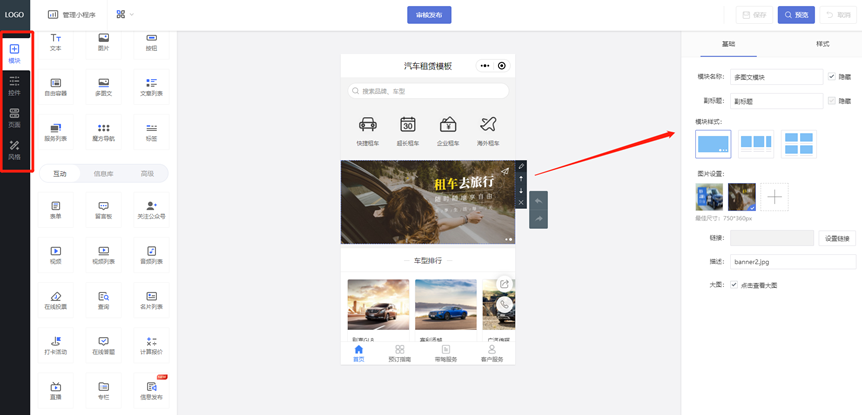Add a 直播 module
The height and width of the screenshot is (415, 862).
pyautogui.click(x=56, y=390)
